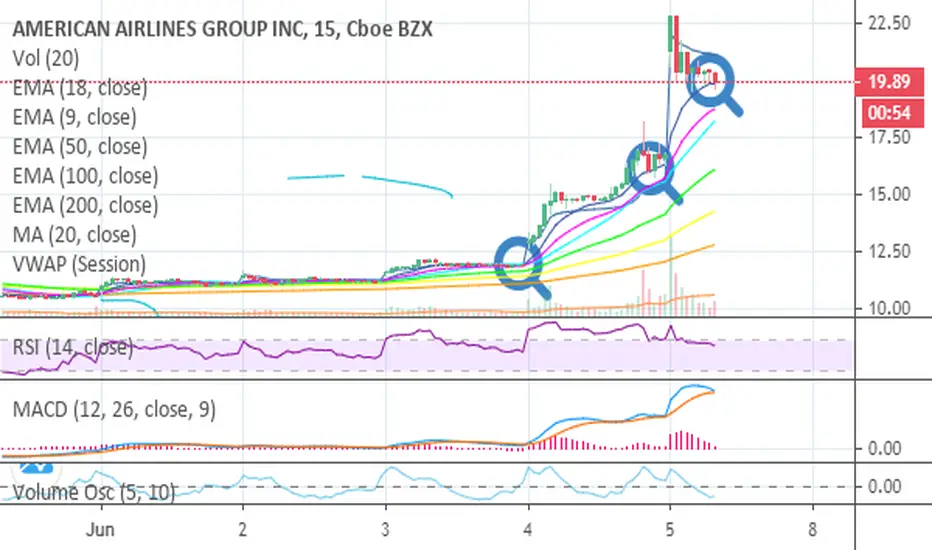Viewport: 932px width, 550px height.
Task: Click the 22.50 price axis label
Action: pyautogui.click(x=889, y=23)
